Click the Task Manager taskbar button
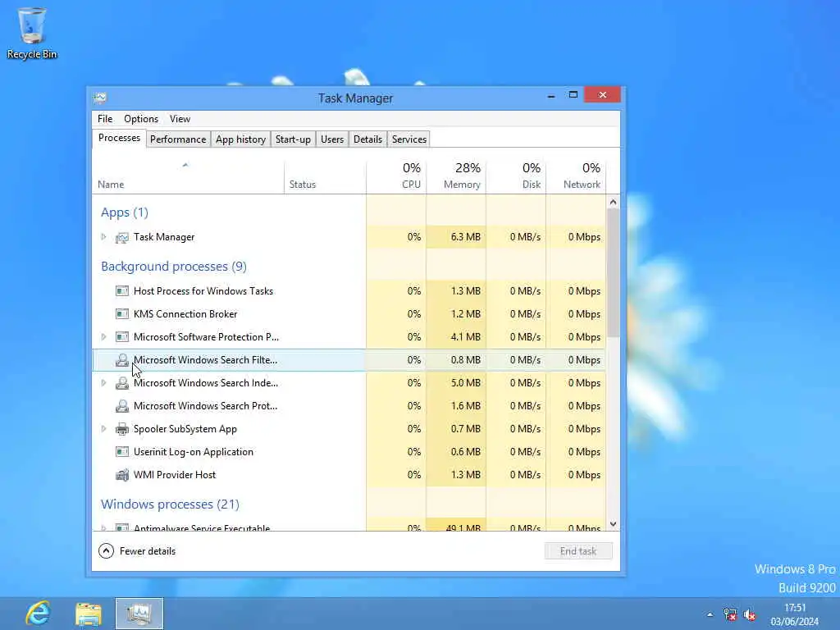840x630 pixels. point(139,614)
